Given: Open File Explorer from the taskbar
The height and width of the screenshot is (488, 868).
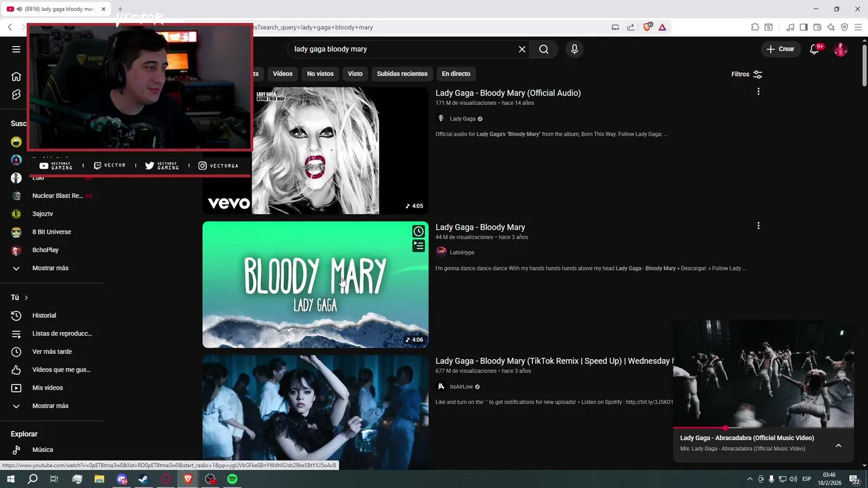Looking at the screenshot, I should (x=99, y=479).
